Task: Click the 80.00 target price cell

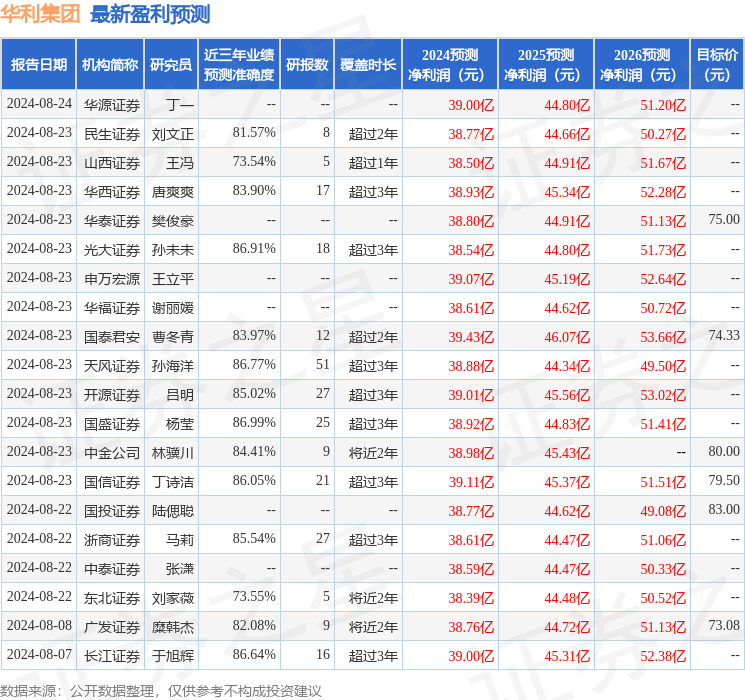Action: pos(723,452)
